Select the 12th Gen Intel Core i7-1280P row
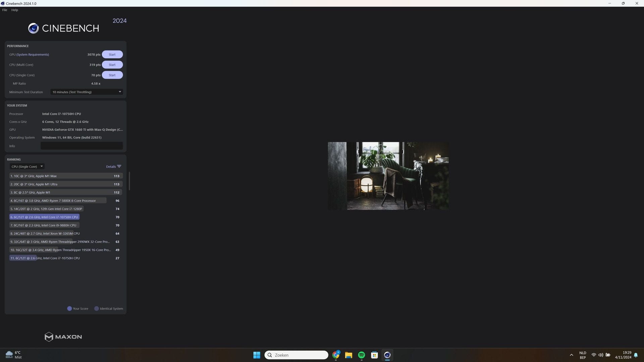The width and height of the screenshot is (644, 362). click(66, 209)
